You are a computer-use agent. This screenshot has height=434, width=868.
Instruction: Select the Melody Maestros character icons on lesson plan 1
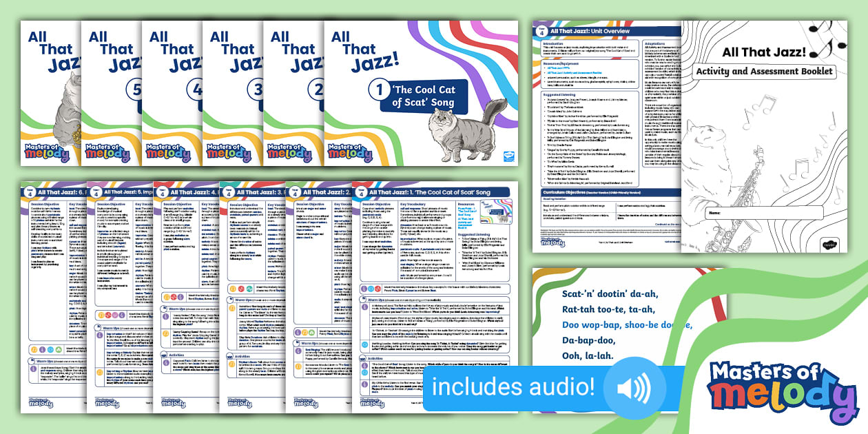[x=372, y=288]
